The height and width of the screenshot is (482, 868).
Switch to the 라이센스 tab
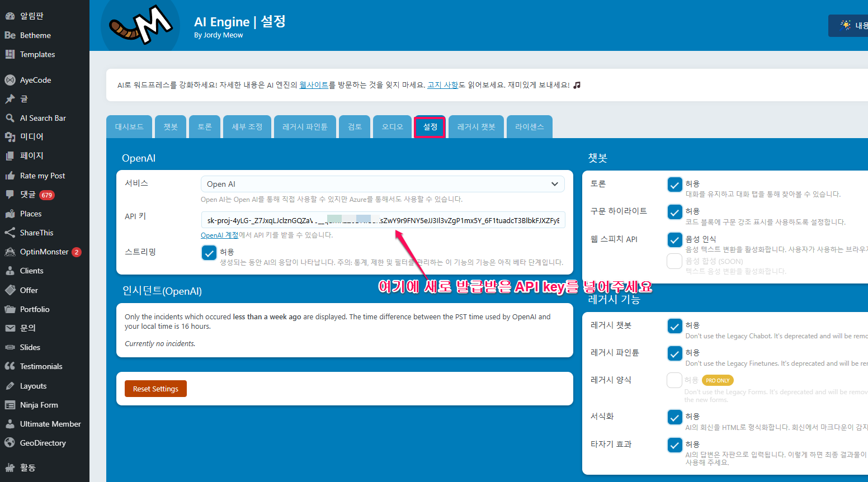point(530,127)
